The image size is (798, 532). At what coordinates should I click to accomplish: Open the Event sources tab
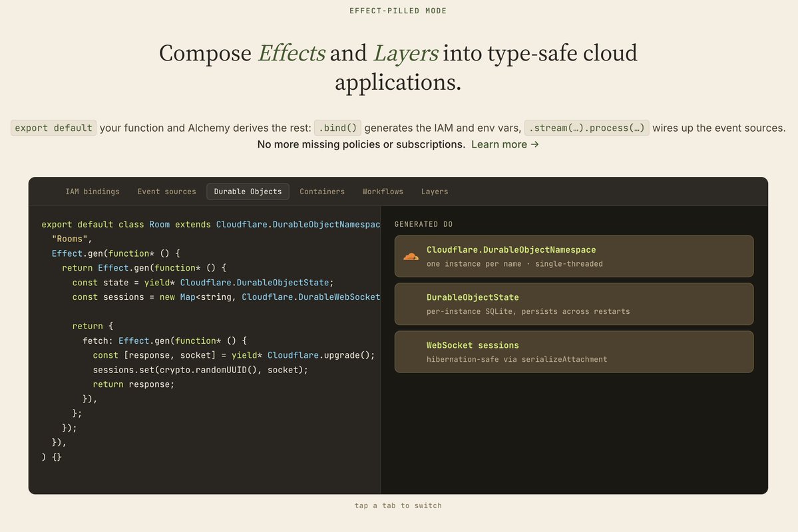pyautogui.click(x=166, y=192)
